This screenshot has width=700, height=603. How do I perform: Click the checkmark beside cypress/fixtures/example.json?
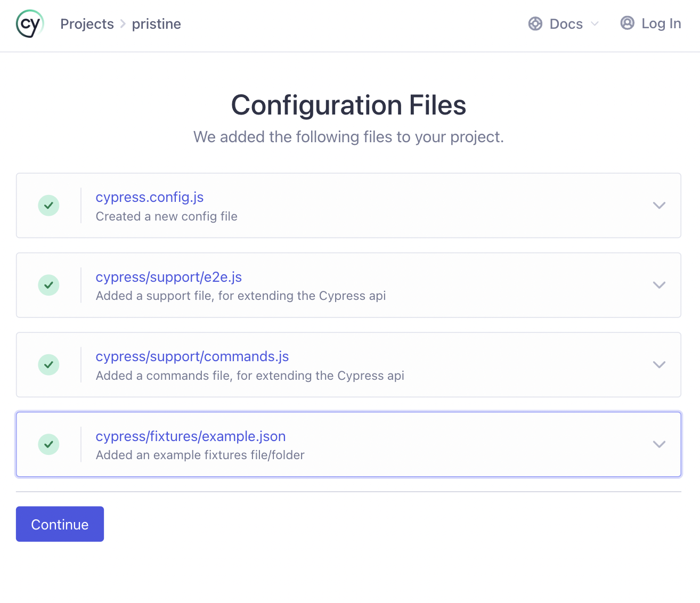(x=48, y=444)
